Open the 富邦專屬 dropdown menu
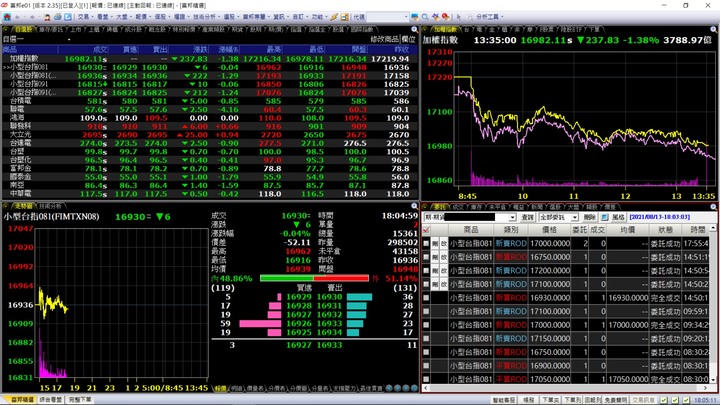Screen dimensions: 720x405 click(x=256, y=17)
